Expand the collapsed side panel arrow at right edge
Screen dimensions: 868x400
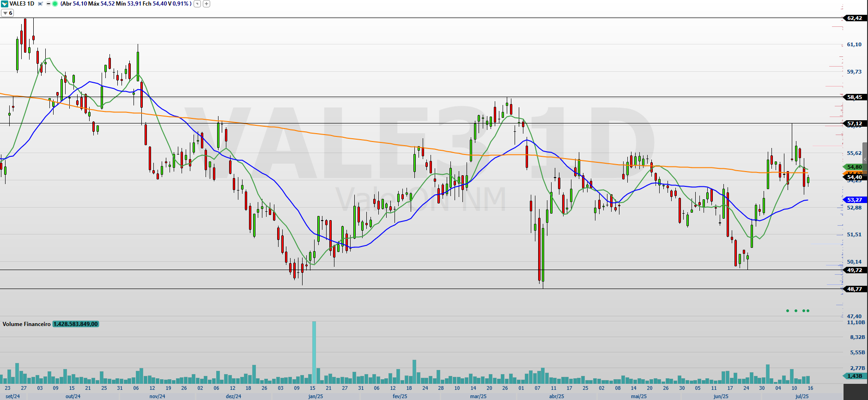tap(865, 159)
